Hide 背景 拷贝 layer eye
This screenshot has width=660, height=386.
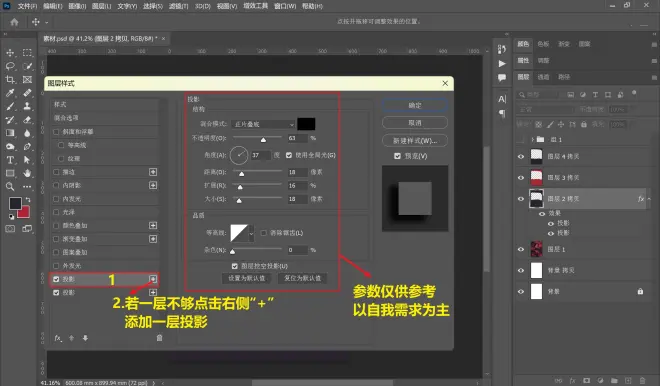point(521,270)
